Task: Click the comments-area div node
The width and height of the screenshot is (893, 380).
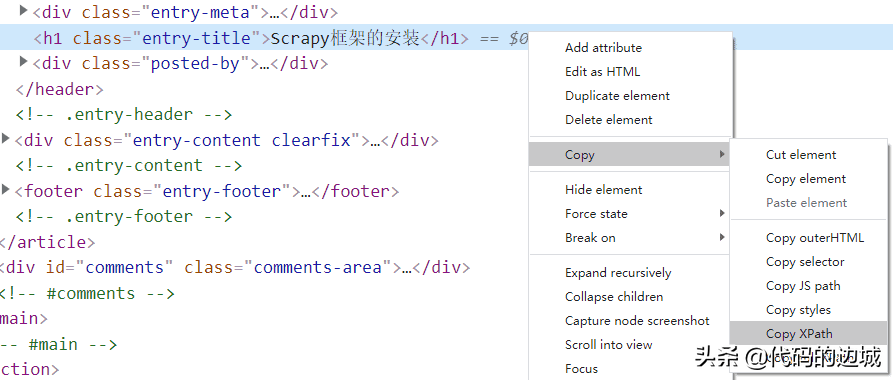Action: pyautogui.click(x=235, y=267)
